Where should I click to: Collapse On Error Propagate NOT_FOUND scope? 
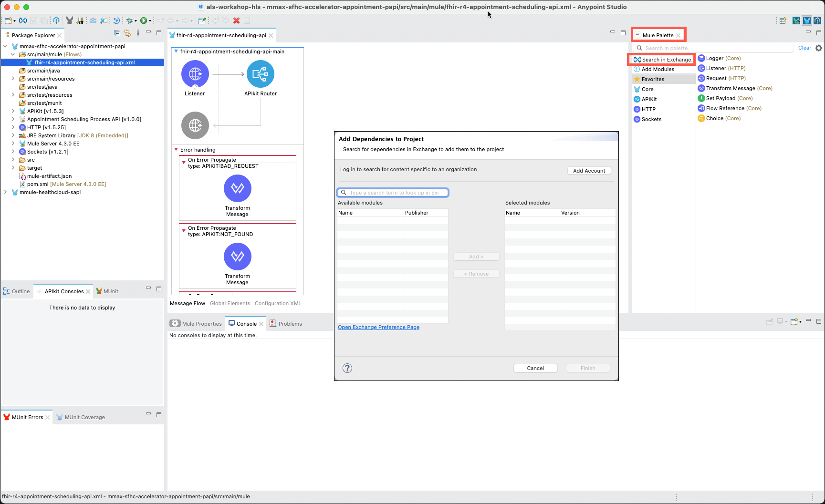(x=184, y=231)
